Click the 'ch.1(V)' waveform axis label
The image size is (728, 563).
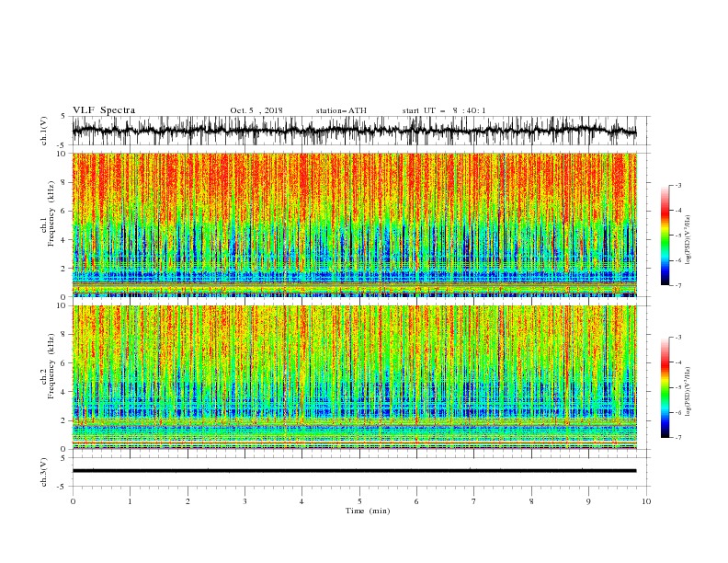pyautogui.click(x=44, y=131)
